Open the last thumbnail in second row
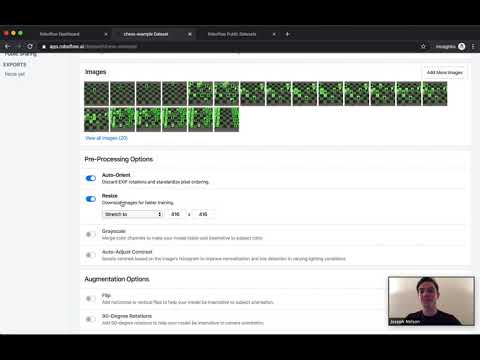Viewport: 480px width, 360px height. click(x=227, y=119)
